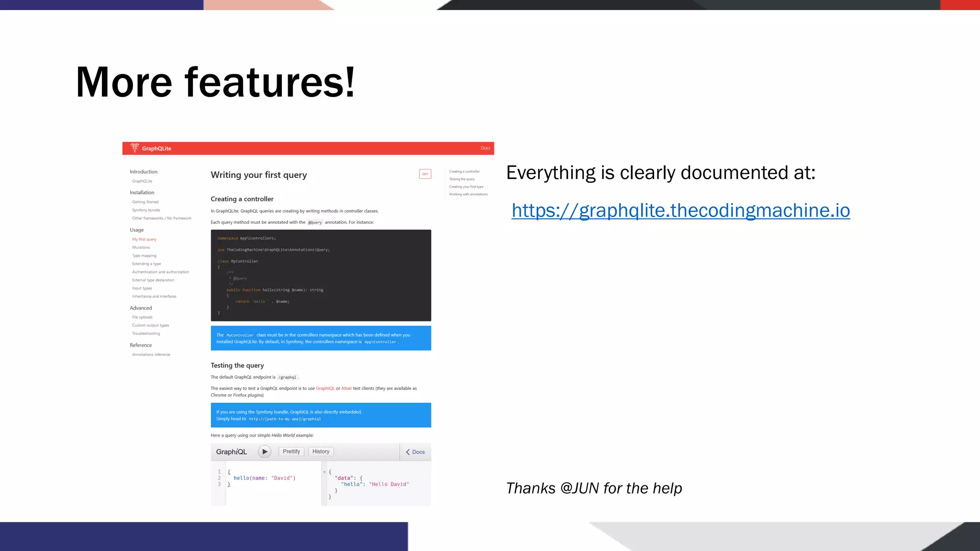Image resolution: width=980 pixels, height=551 pixels.
Task: Jump to Creating a controller in page outline
Action: tap(464, 171)
